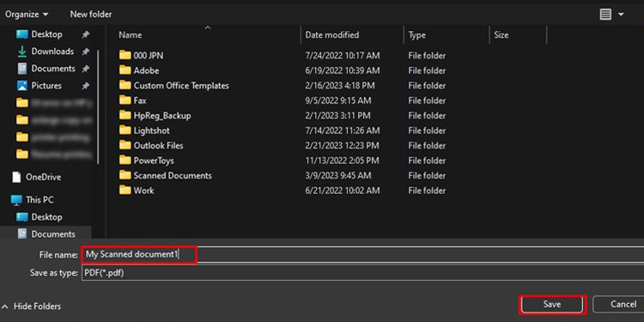Image resolution: width=644 pixels, height=322 pixels.
Task: Select the Fax folder icon
Action: (x=125, y=100)
